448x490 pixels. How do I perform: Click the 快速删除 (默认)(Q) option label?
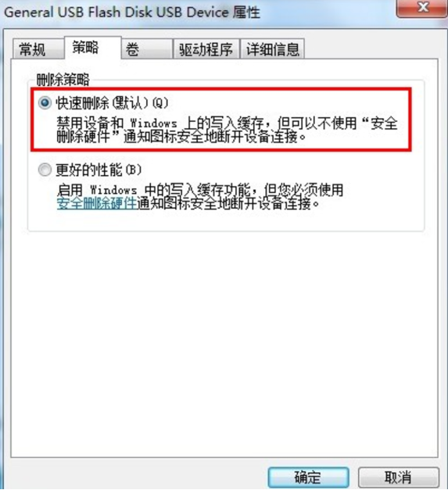pyautogui.click(x=112, y=102)
